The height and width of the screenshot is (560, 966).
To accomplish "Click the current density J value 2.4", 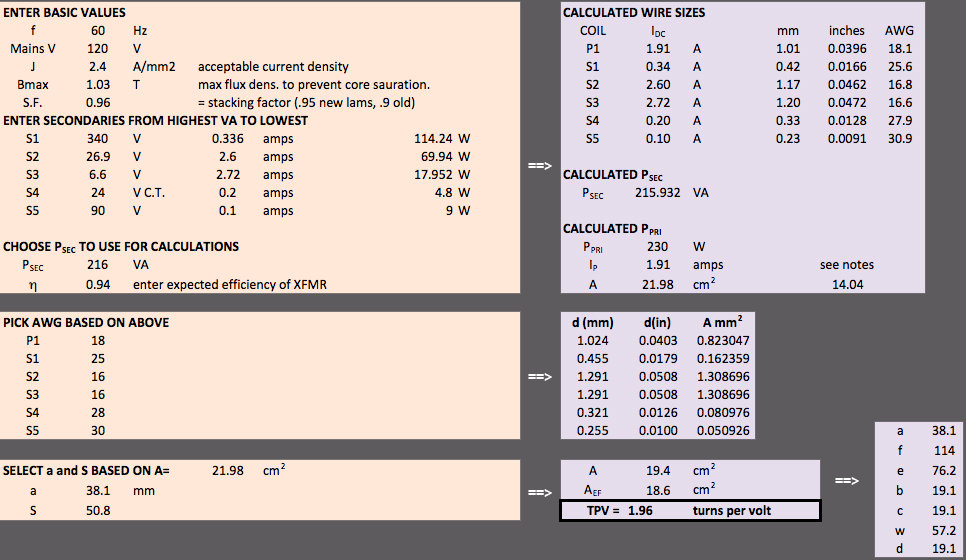I will pos(98,67).
